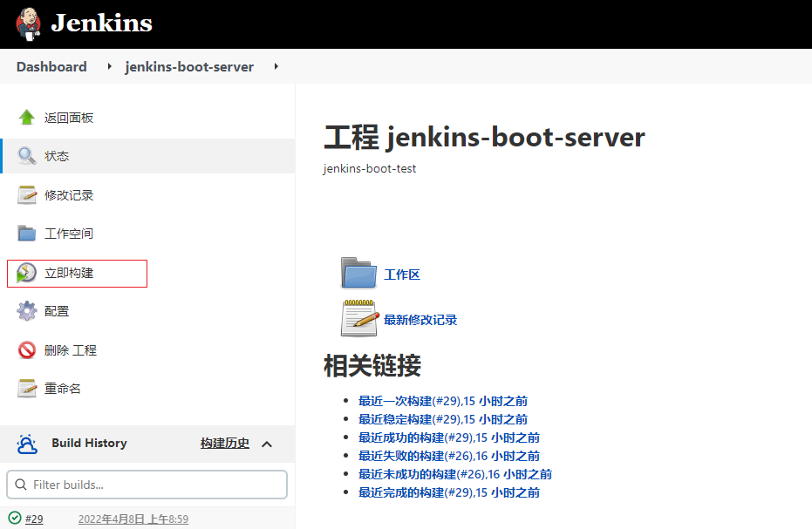Screen dimensions: 812x529
Task: Click the 工程 jenkins-boot-server page heading
Action: pyautogui.click(x=484, y=137)
